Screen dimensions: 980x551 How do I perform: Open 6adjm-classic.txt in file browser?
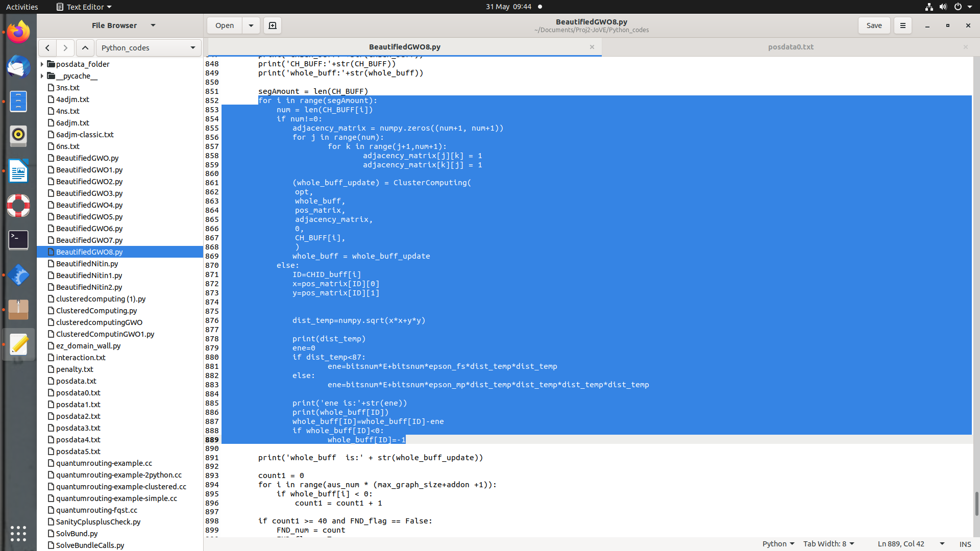[85, 135]
